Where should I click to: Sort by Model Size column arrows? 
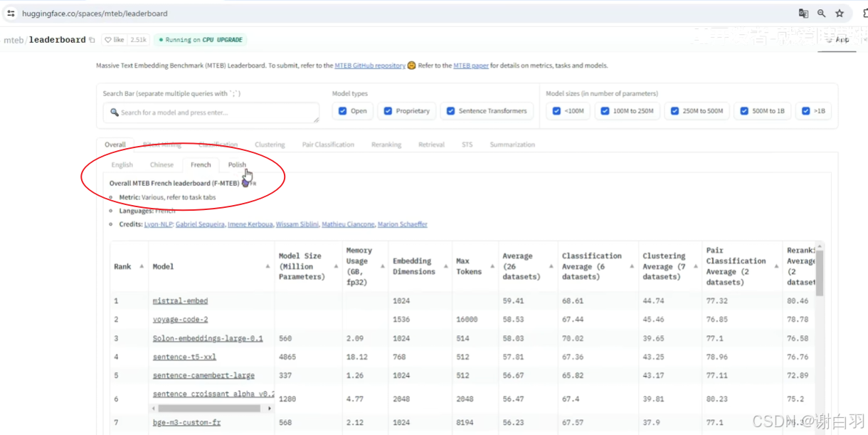click(x=335, y=266)
